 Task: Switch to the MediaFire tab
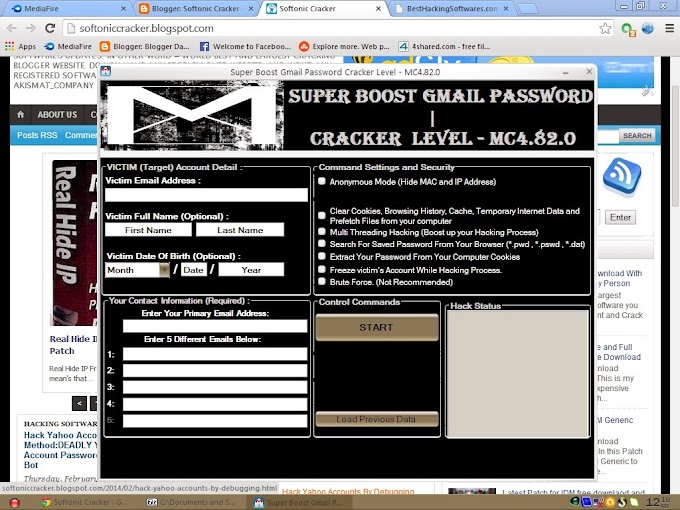tap(65, 8)
